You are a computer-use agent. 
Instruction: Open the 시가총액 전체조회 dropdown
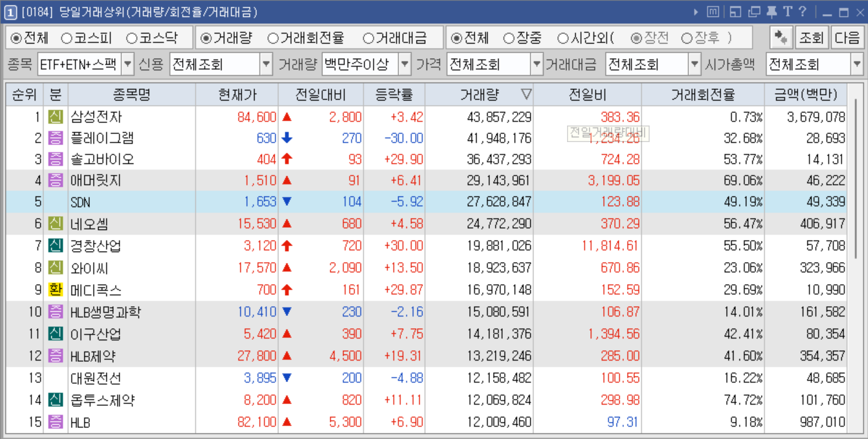pos(856,64)
